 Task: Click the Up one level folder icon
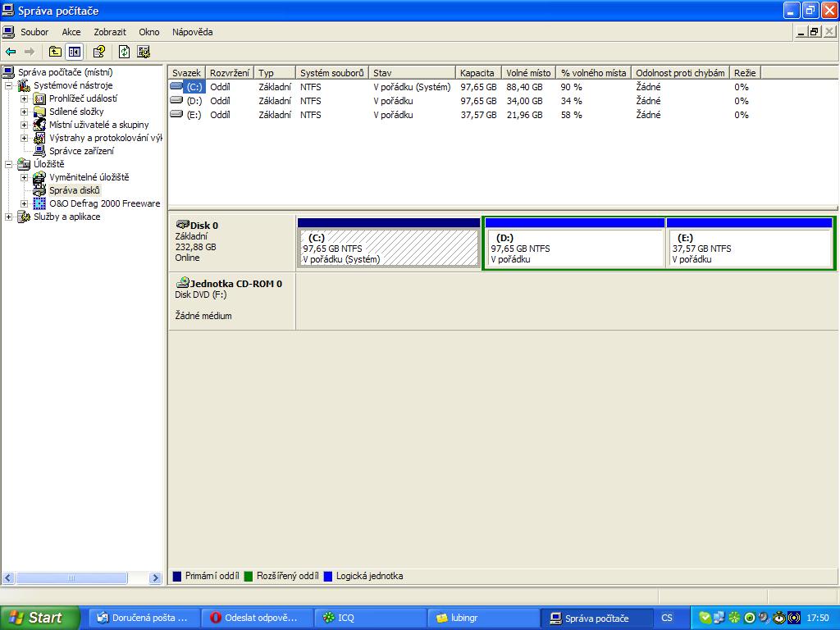tap(55, 52)
